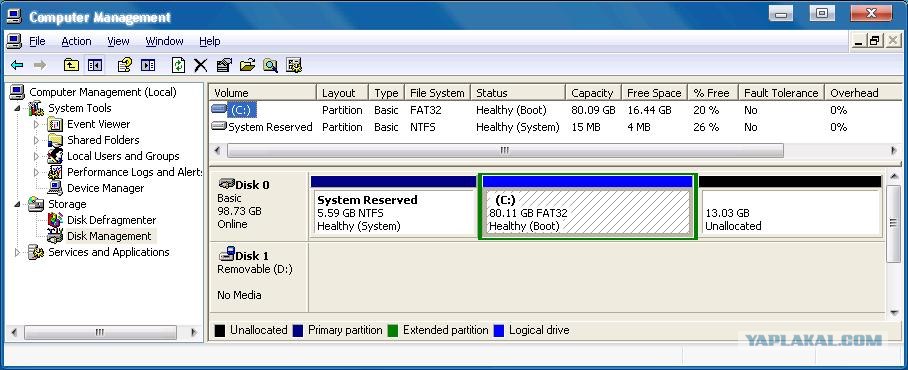Click the Properties toolbar icon
The image size is (908, 370).
[224, 65]
